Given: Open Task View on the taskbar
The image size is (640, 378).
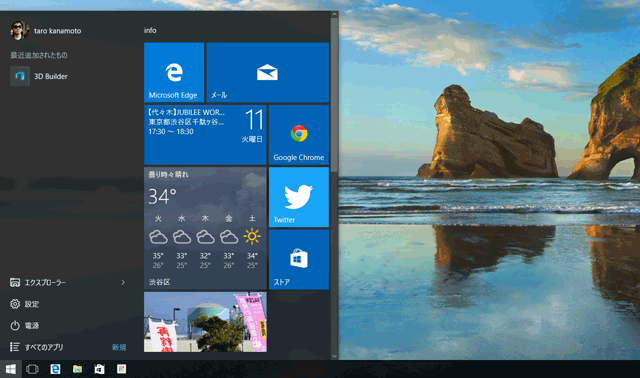Looking at the screenshot, I should click(32, 369).
